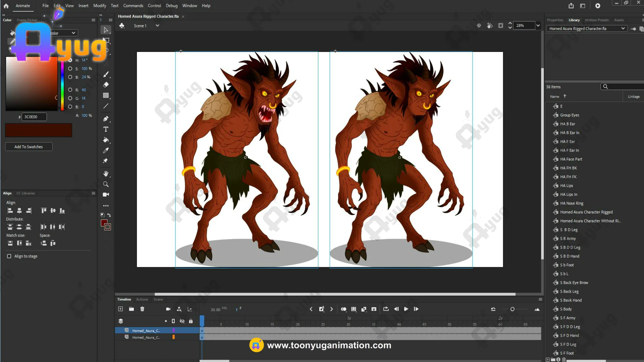Switch to the Properties tab

[555, 20]
